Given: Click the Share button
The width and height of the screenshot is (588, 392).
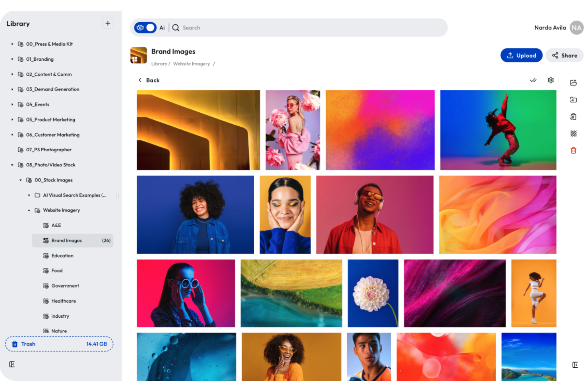Looking at the screenshot, I should [564, 56].
